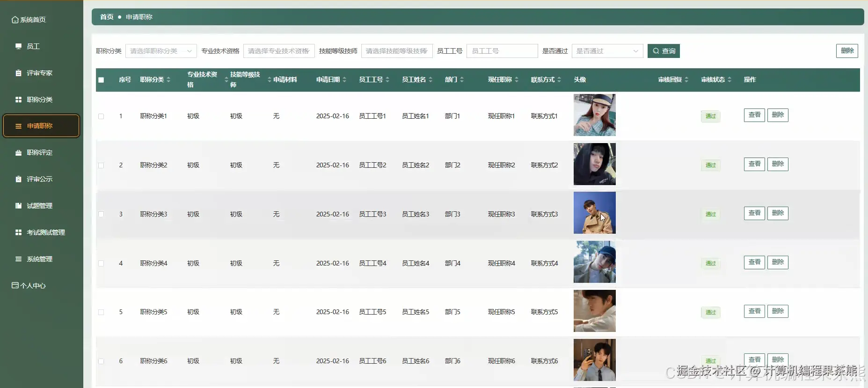Click the 通过 status tag in row 4
868x388 pixels.
710,264
